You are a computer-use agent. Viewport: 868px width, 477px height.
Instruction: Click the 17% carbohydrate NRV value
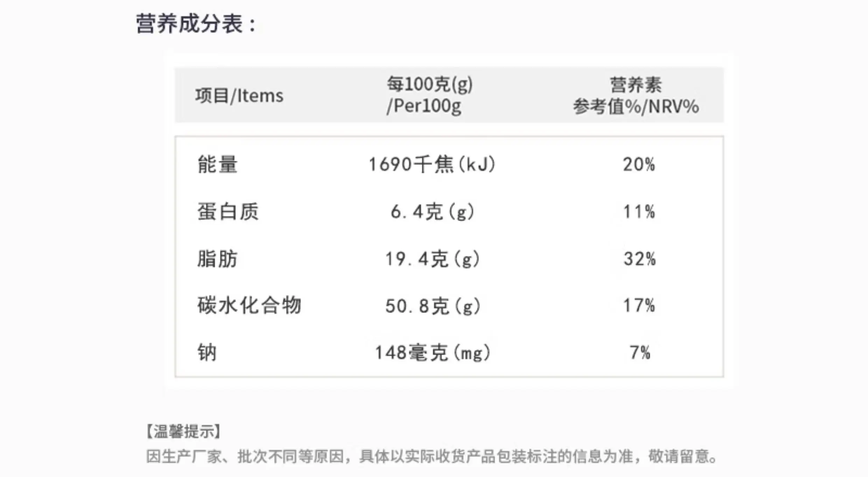(639, 305)
